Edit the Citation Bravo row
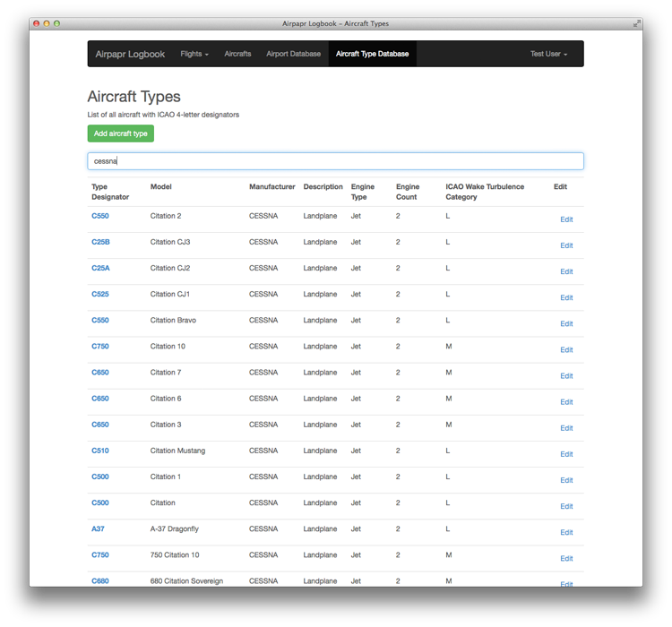 [566, 324]
